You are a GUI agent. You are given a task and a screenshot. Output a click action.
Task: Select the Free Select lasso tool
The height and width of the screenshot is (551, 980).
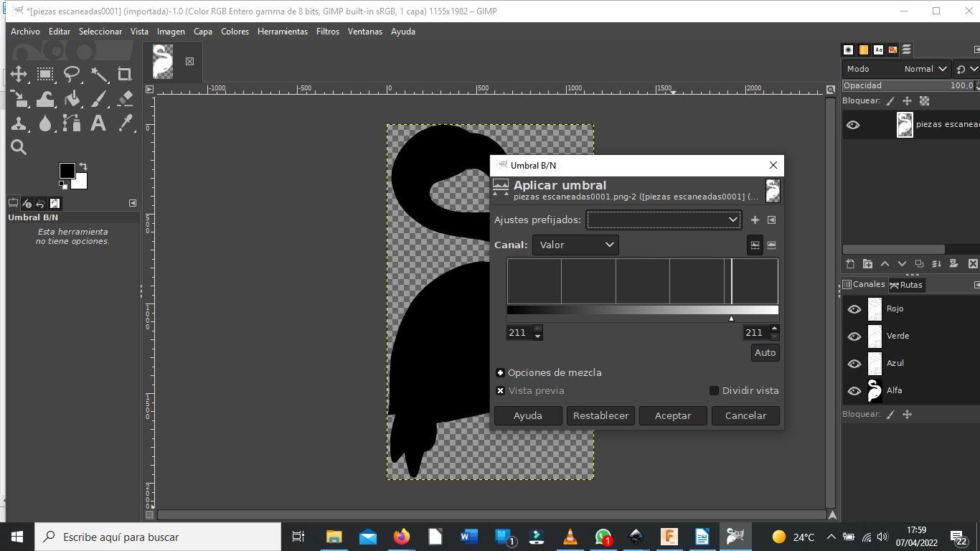tap(72, 74)
